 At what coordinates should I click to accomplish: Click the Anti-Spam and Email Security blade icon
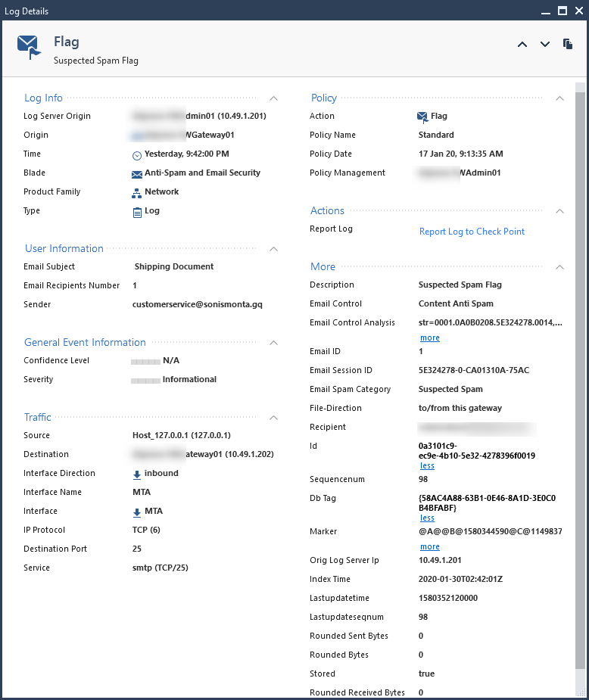click(138, 173)
